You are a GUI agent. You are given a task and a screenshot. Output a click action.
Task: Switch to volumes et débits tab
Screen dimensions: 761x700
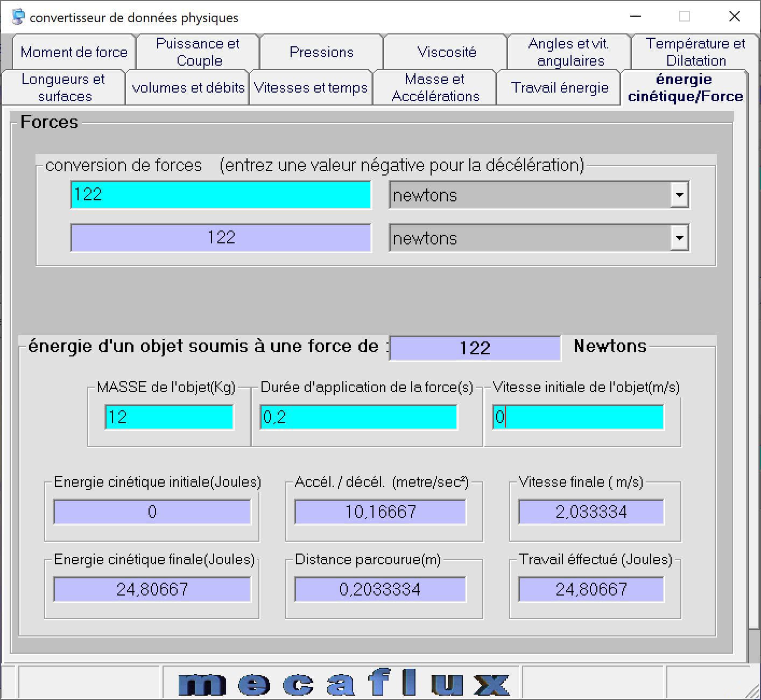point(187,87)
